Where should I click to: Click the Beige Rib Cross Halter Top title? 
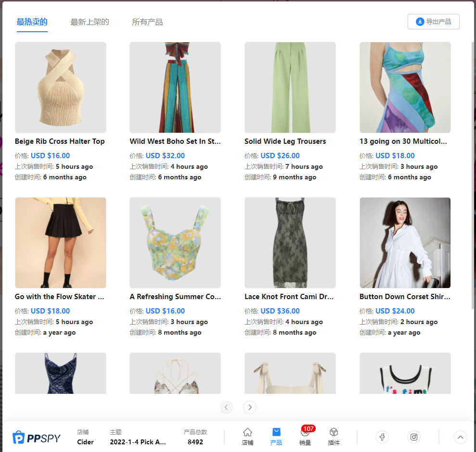tap(60, 141)
